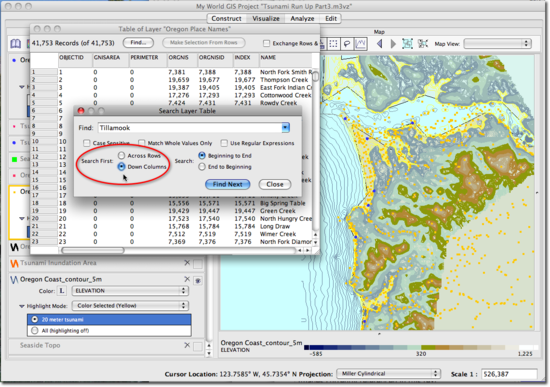Click Oregon Coast_contour_5m layer type icon
This screenshot has width=550, height=387.
point(14,280)
